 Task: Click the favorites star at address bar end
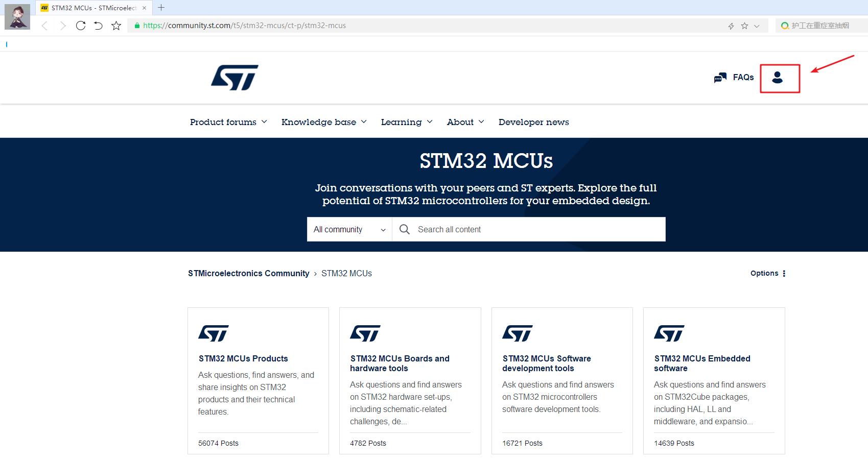744,26
